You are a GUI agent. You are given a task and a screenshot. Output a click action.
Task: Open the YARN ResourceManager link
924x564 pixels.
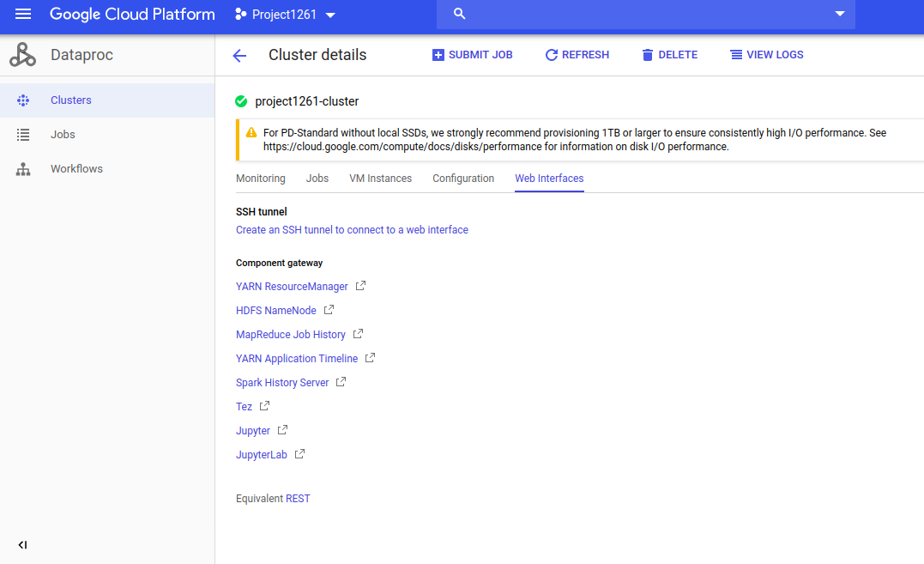click(292, 287)
